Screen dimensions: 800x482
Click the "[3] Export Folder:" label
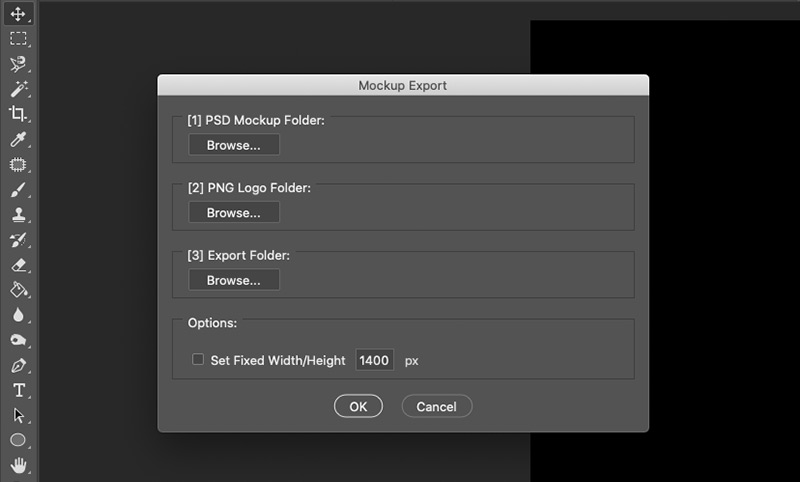[x=238, y=256]
